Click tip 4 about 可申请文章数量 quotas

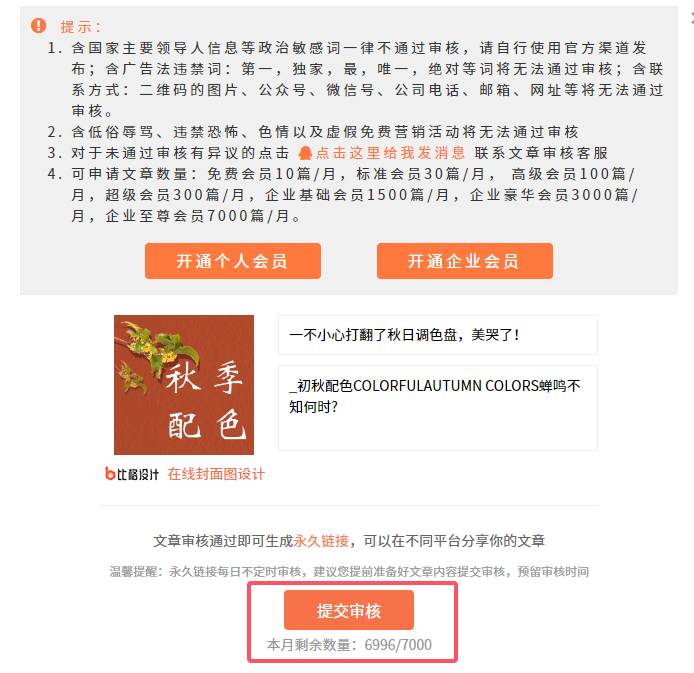pyautogui.click(x=343, y=195)
